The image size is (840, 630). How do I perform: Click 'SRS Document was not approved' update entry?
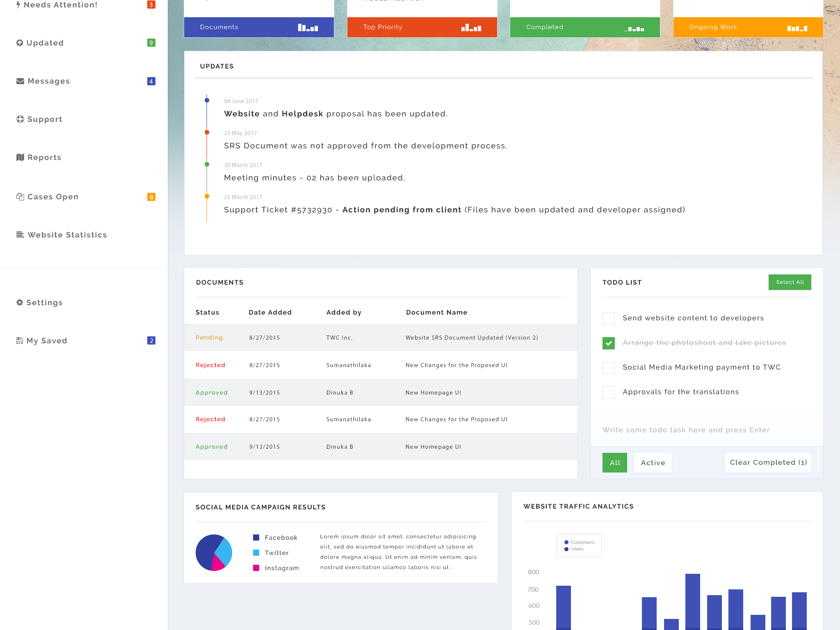pyautogui.click(x=366, y=146)
